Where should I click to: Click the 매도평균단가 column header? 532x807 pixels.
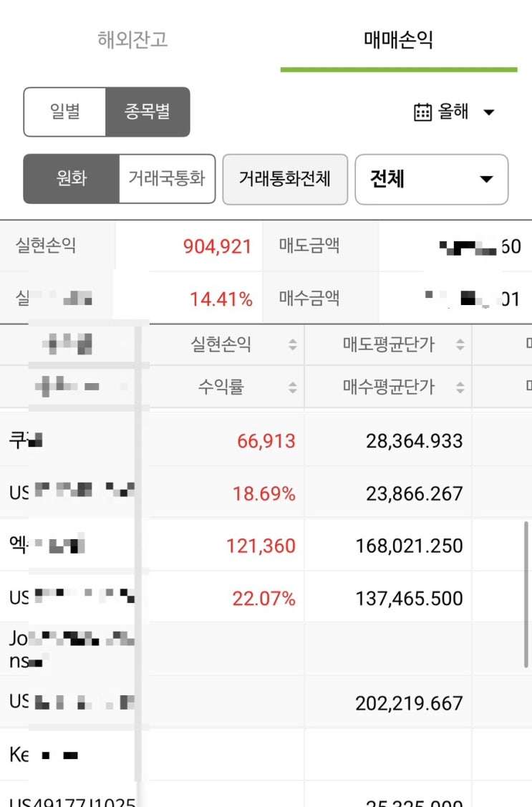click(x=388, y=345)
